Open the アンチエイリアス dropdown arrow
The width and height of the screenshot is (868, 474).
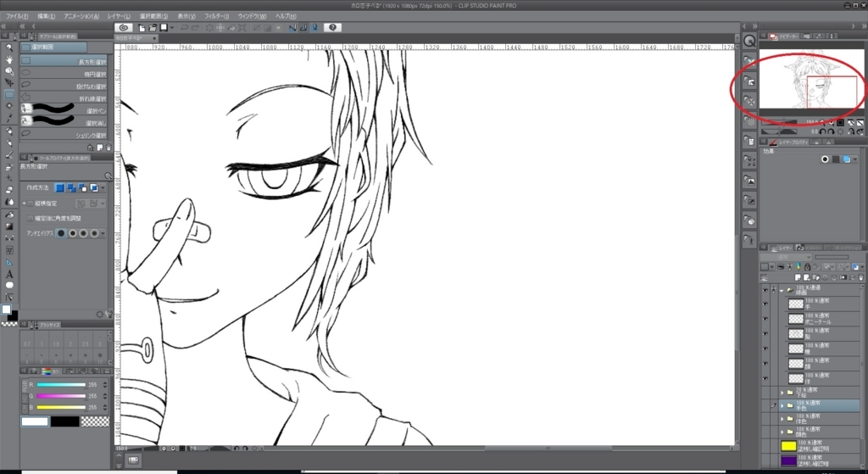pyautogui.click(x=103, y=233)
